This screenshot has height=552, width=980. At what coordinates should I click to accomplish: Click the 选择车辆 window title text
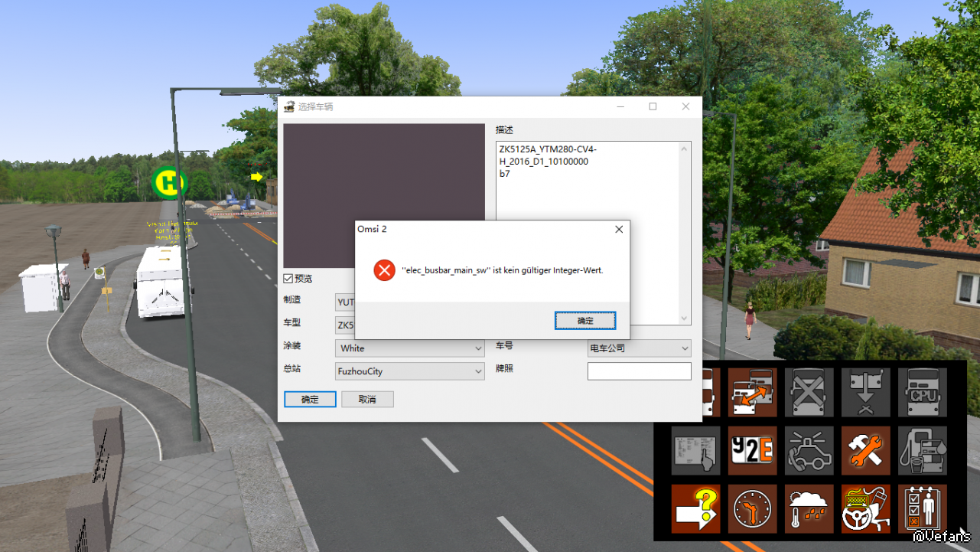(316, 106)
